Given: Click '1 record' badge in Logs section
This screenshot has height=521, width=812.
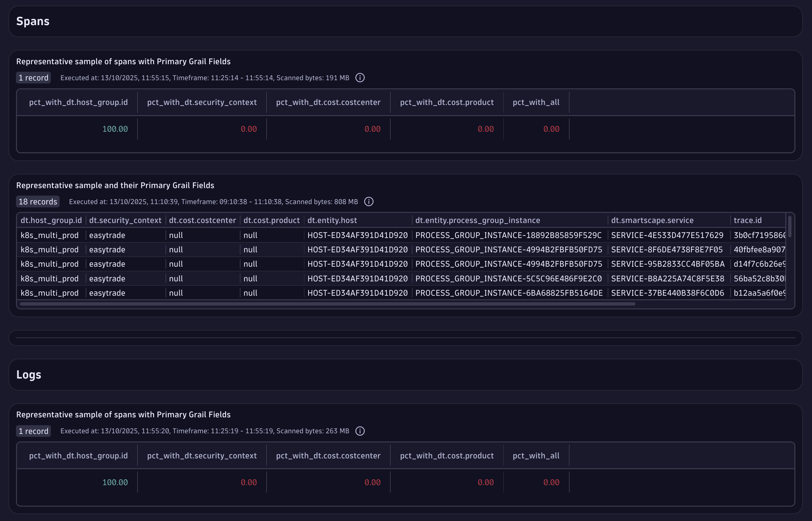Looking at the screenshot, I should click(x=33, y=431).
